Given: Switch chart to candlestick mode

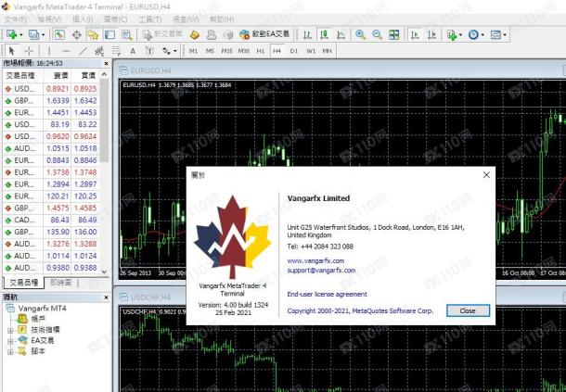Looking at the screenshot, I should (x=324, y=34).
